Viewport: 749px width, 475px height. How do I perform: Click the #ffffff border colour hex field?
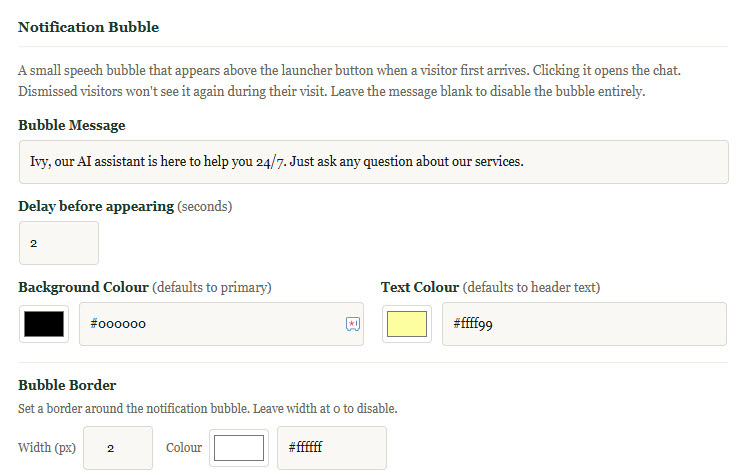point(330,448)
